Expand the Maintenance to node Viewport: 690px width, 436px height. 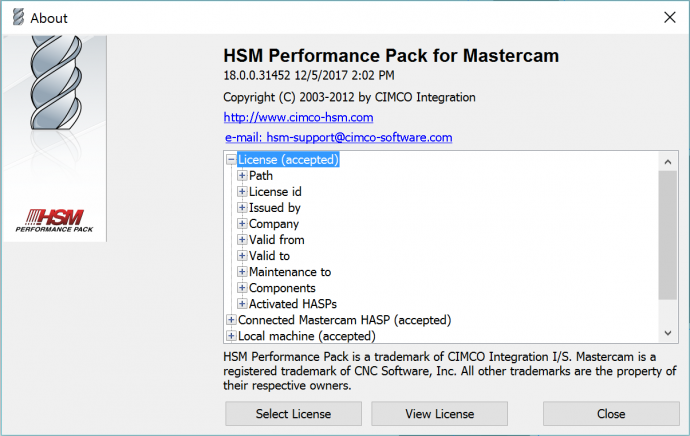(x=242, y=272)
